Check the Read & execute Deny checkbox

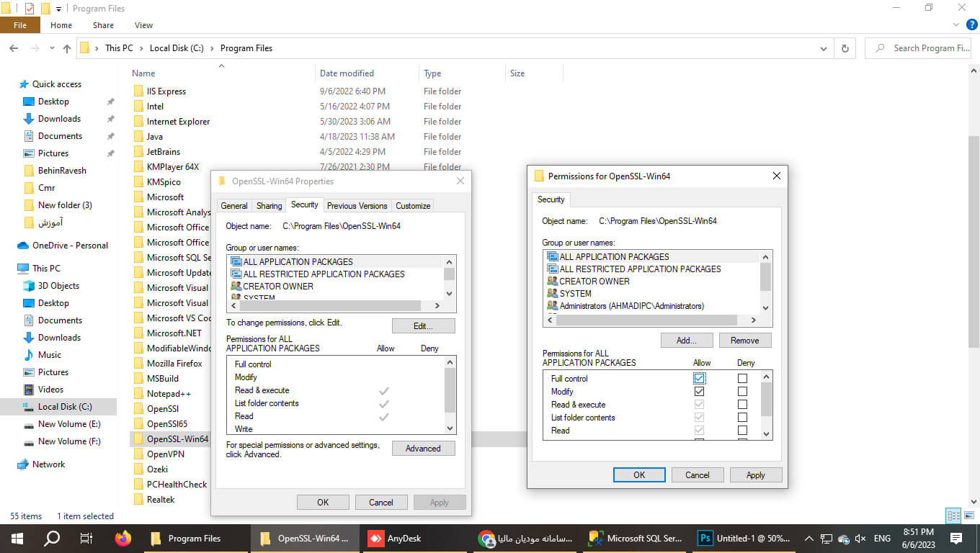[742, 405]
